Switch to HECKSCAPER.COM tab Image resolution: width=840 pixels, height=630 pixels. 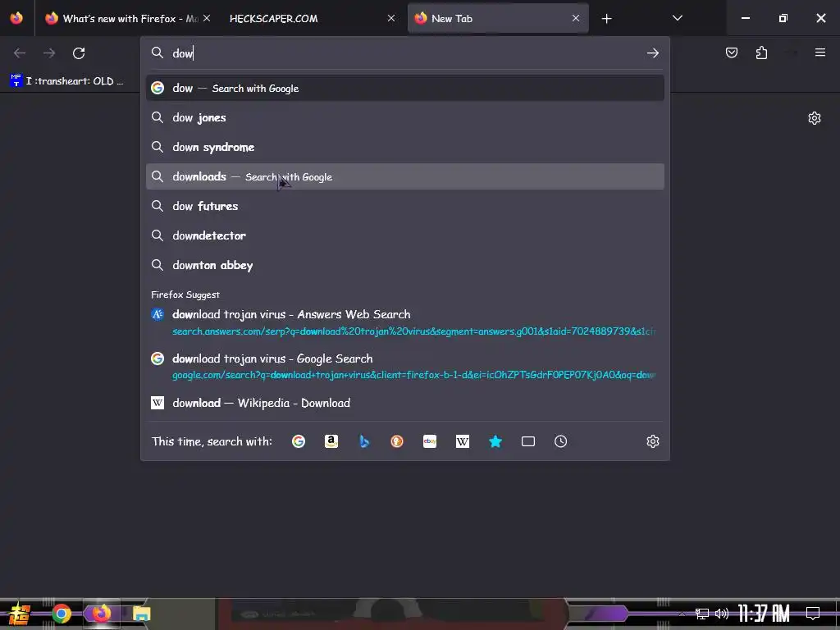311,18
